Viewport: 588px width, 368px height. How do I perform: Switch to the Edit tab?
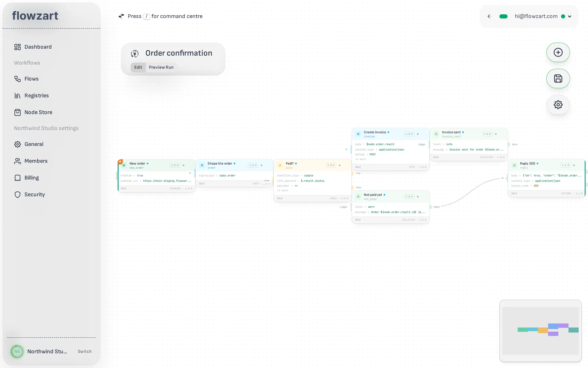pos(138,67)
